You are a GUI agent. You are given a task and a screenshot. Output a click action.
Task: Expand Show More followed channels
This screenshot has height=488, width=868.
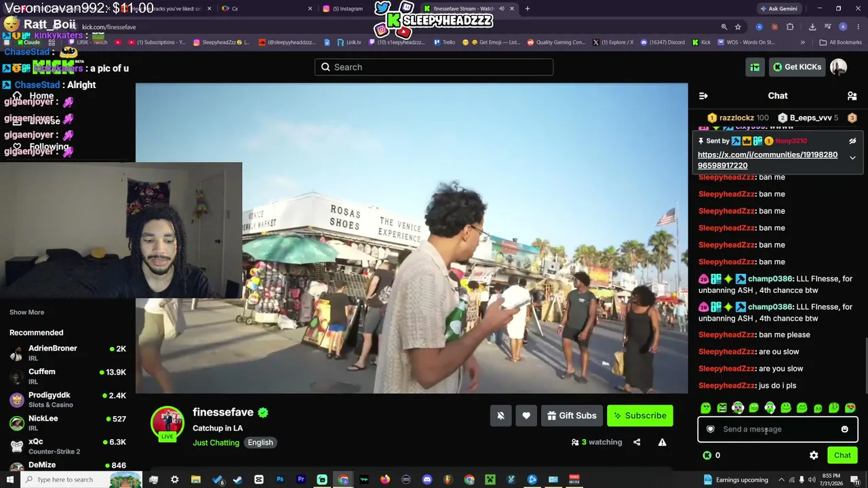pos(26,312)
